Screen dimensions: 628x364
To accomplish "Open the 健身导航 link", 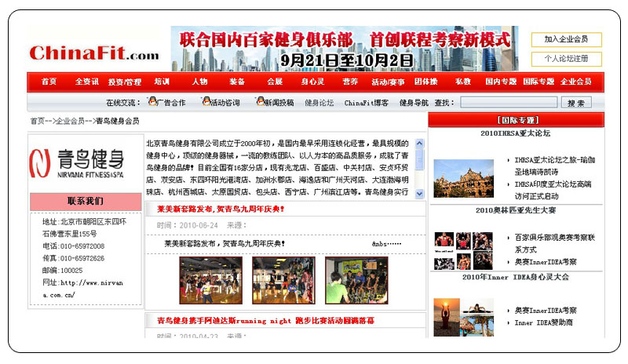I will pos(414,103).
